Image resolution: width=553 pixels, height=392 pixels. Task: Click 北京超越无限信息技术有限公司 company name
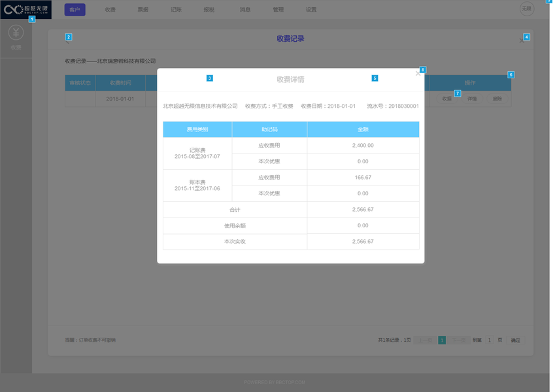(200, 106)
